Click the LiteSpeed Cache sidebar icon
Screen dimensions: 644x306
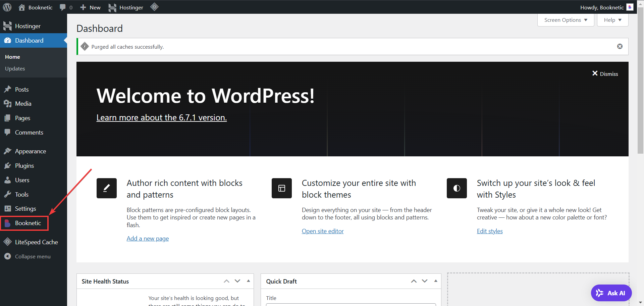(x=7, y=242)
